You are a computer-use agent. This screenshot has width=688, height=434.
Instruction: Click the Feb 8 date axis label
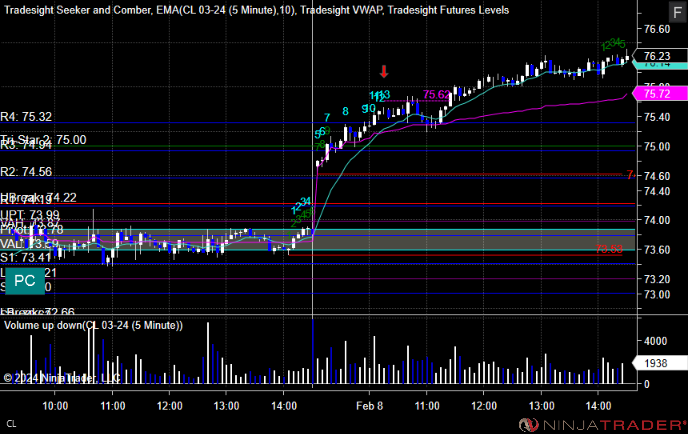369,405
